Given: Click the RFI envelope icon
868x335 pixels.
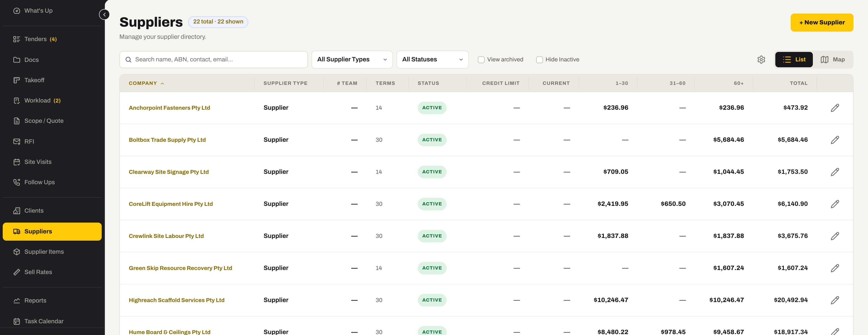Looking at the screenshot, I should click(x=17, y=142).
